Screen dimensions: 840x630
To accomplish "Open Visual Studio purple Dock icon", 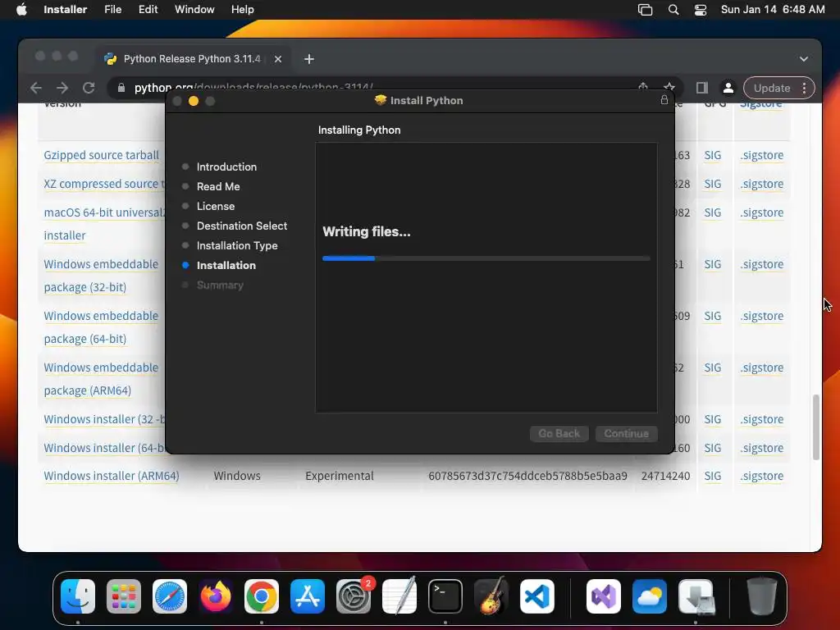I will tap(604, 596).
